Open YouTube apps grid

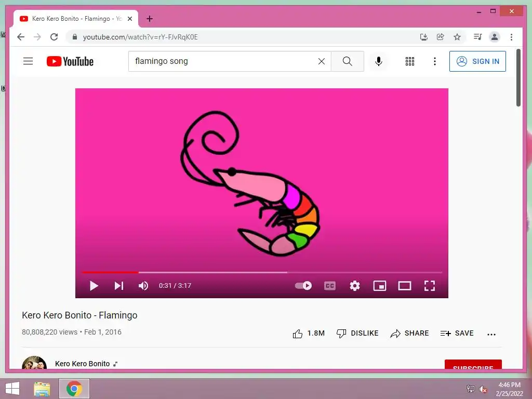[410, 61]
